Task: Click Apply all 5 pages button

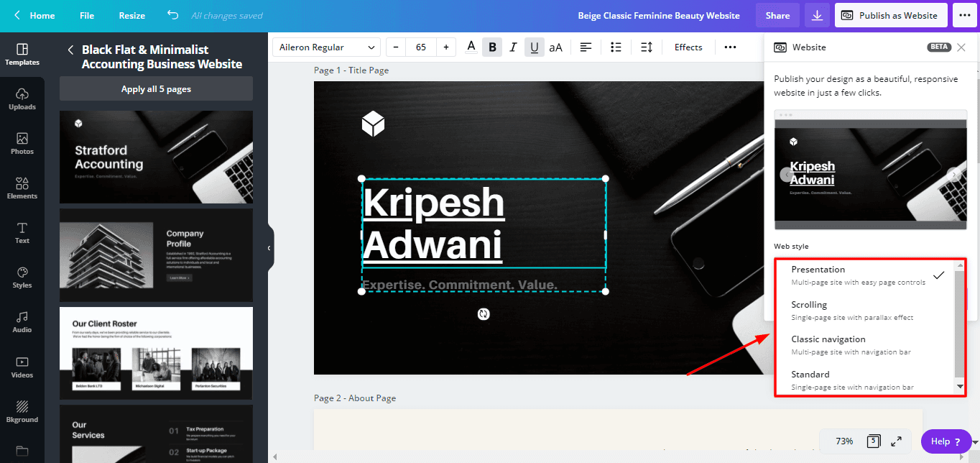Action: coord(156,89)
